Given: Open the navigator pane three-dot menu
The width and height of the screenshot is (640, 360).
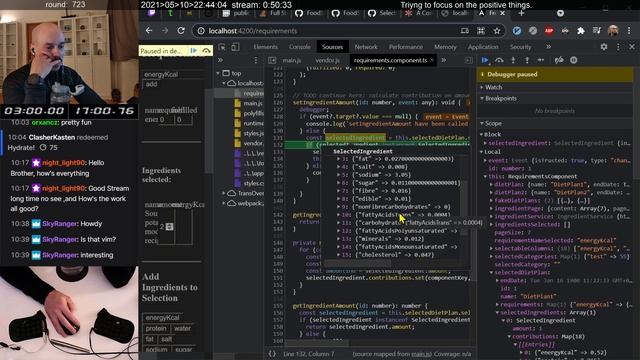Looking at the screenshot, I should (256, 60).
